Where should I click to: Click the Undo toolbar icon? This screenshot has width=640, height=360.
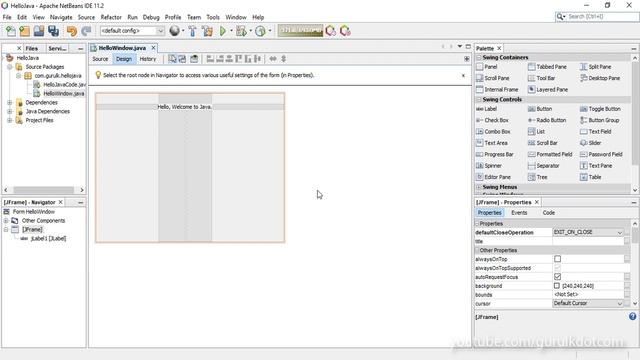click(x=71, y=31)
